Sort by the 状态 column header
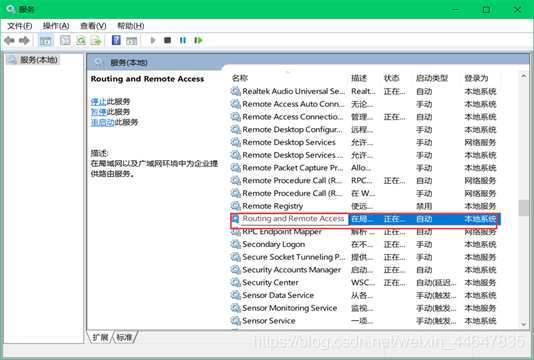The width and height of the screenshot is (534, 360). 395,78
